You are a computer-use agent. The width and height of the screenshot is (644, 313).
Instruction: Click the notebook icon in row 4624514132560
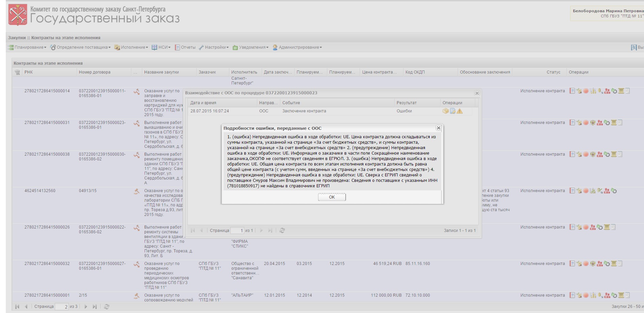[572, 191]
